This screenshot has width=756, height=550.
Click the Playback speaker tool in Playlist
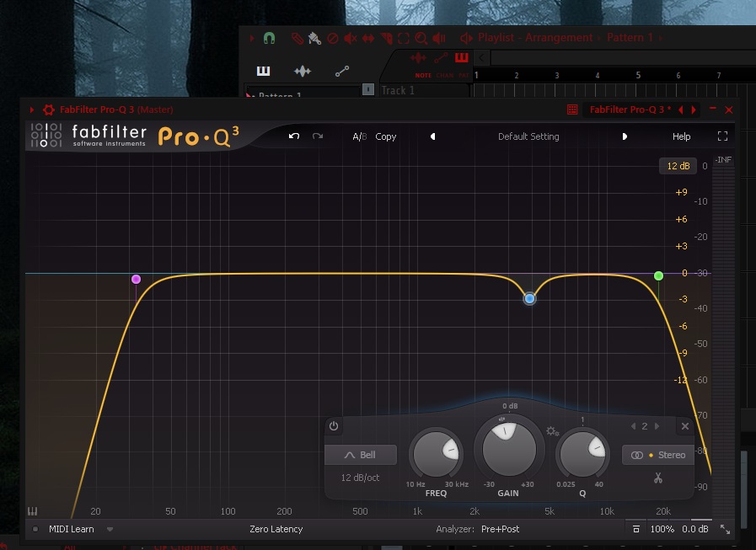[x=439, y=38]
